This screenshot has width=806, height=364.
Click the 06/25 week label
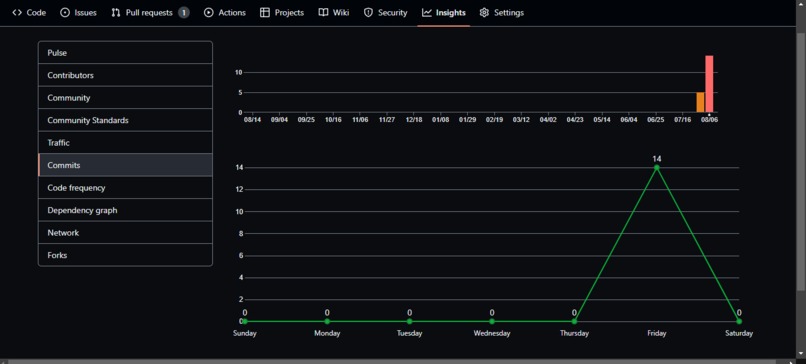[x=655, y=120]
